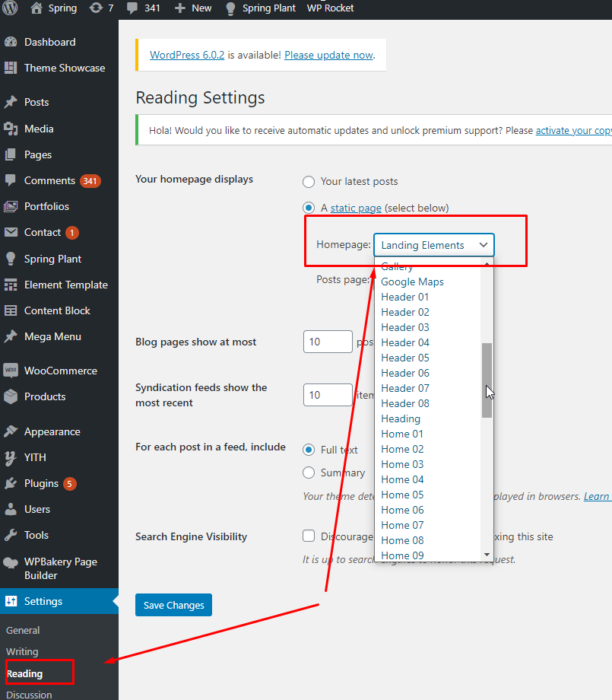
Task: Click the Products box icon
Action: point(11,396)
